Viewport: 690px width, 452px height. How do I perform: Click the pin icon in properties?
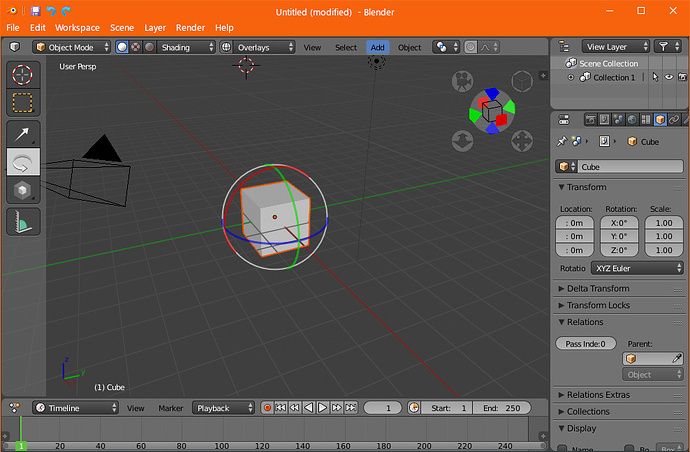[562, 141]
